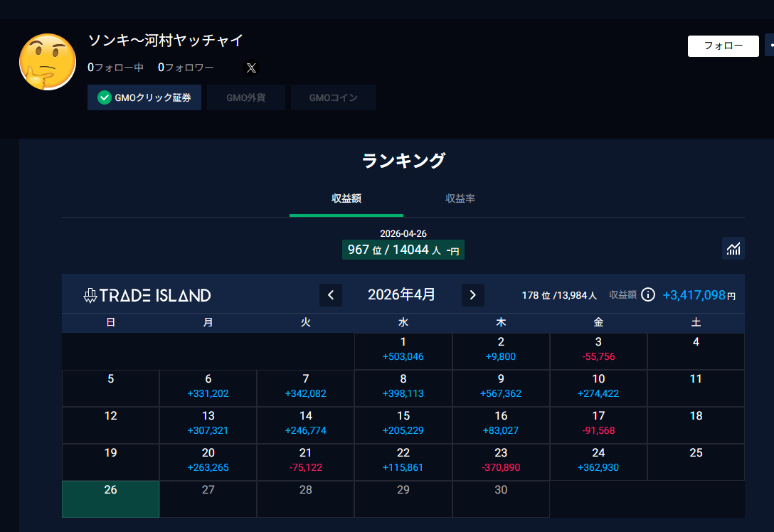Click the 967位 ranking badge

403,250
